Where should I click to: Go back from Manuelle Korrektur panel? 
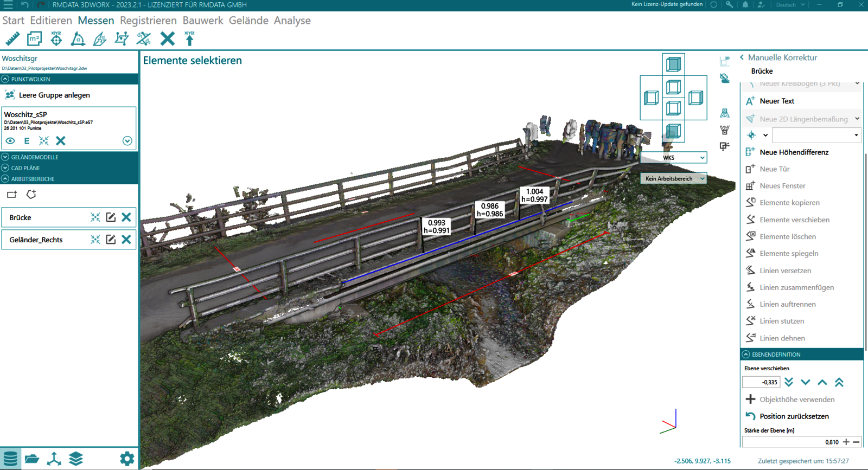point(742,57)
